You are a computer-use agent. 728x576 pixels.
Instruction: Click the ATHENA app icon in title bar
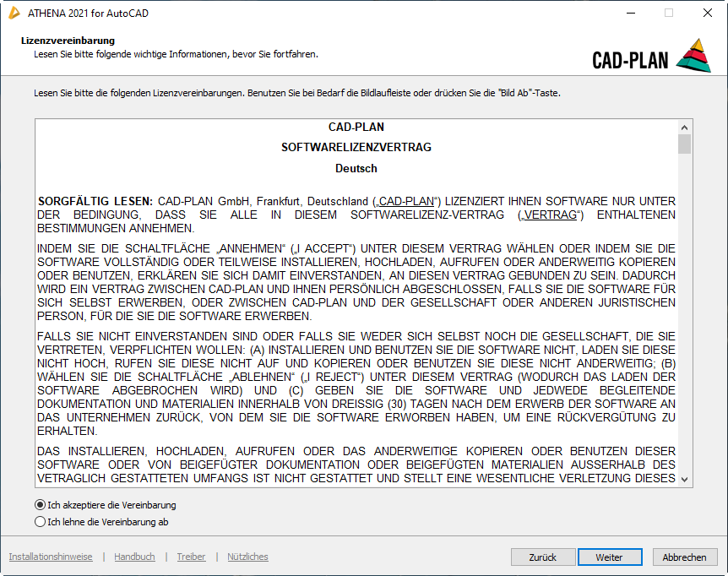pos(14,14)
